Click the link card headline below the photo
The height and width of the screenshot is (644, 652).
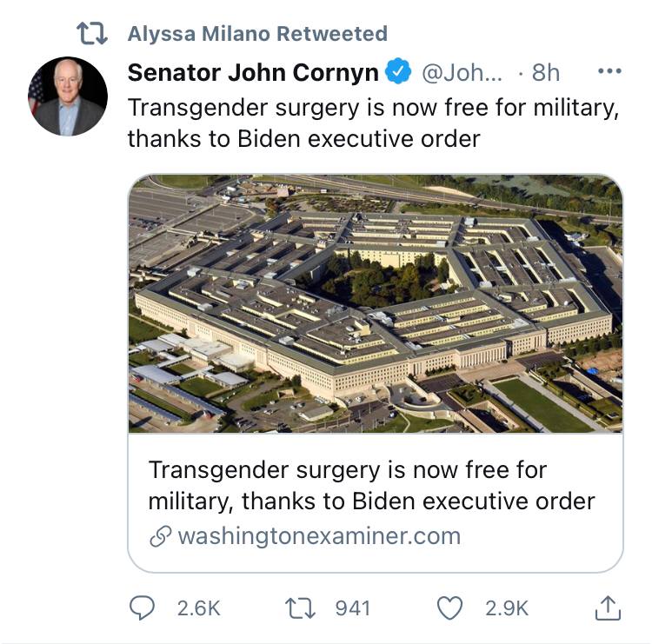371,485
